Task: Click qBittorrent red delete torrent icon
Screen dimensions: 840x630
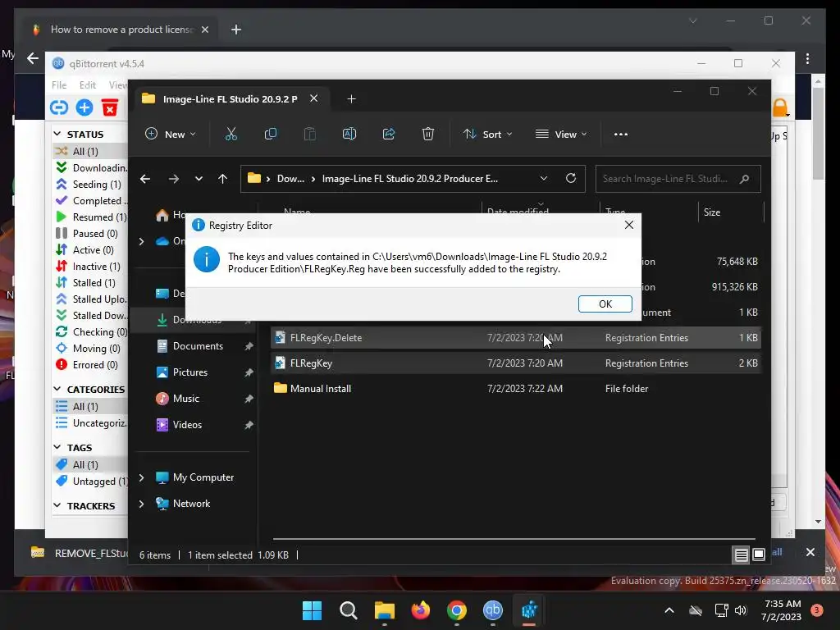Action: (x=110, y=107)
